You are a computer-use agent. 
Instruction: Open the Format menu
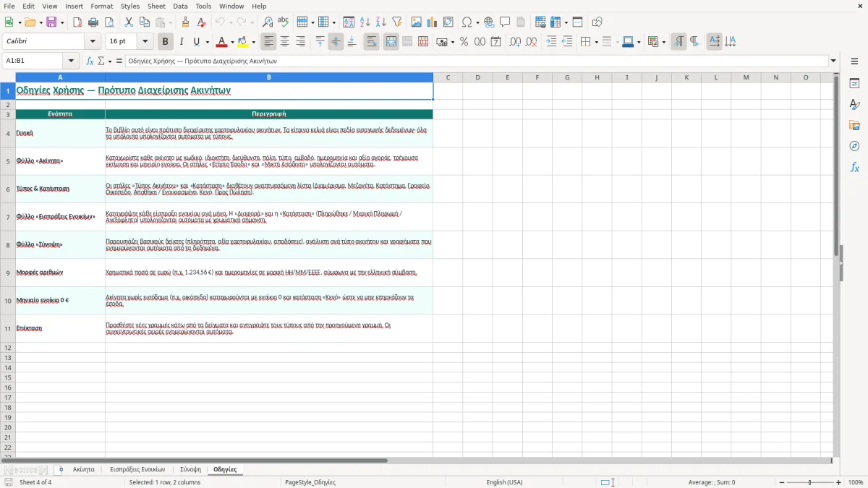tap(102, 6)
